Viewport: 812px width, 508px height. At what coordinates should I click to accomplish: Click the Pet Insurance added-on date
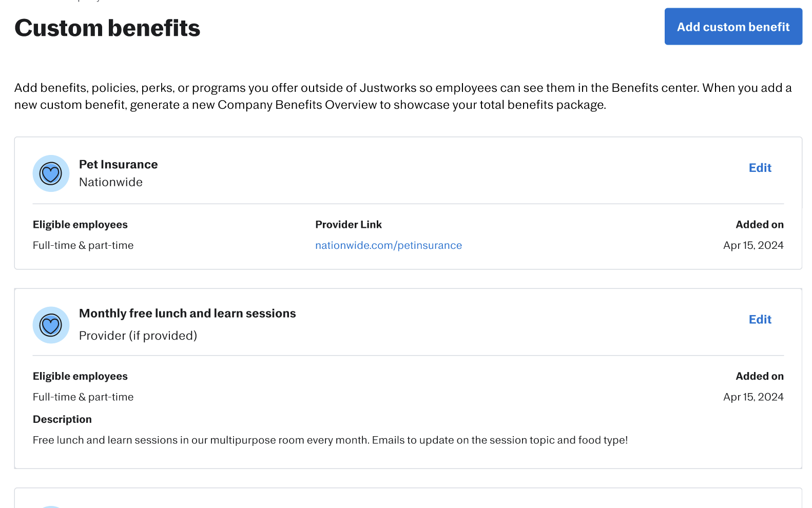(753, 245)
